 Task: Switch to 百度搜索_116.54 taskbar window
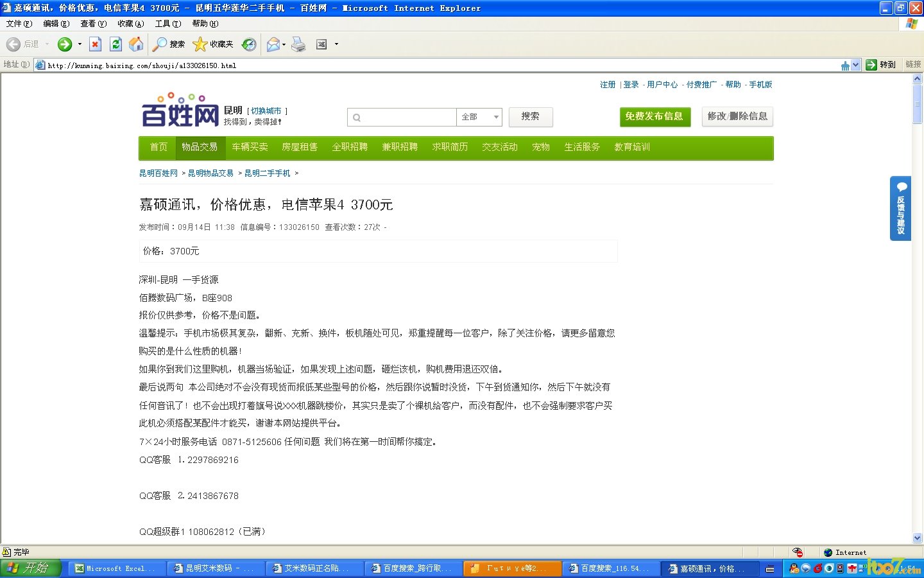tap(610, 568)
